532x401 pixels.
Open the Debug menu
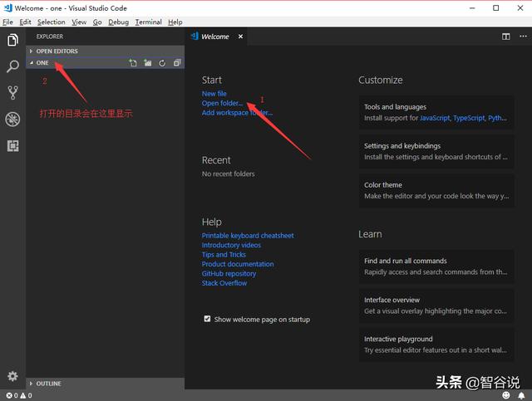[118, 22]
